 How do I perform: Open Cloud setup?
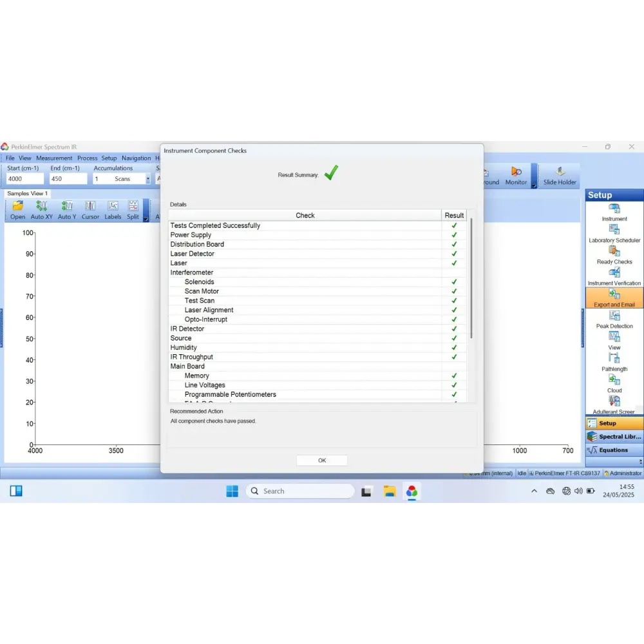614,384
